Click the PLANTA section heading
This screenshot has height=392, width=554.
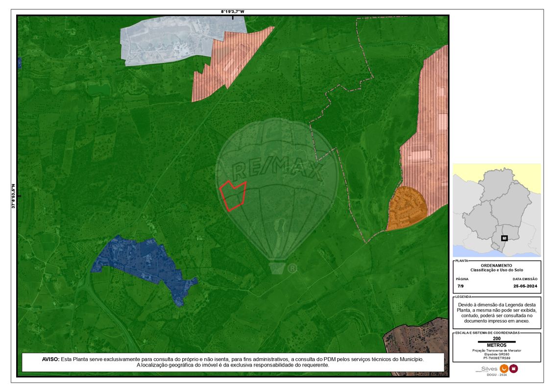tap(461, 261)
